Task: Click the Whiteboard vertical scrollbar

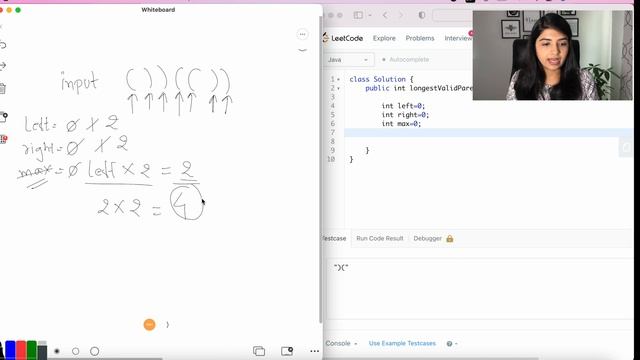Action: pos(320,169)
